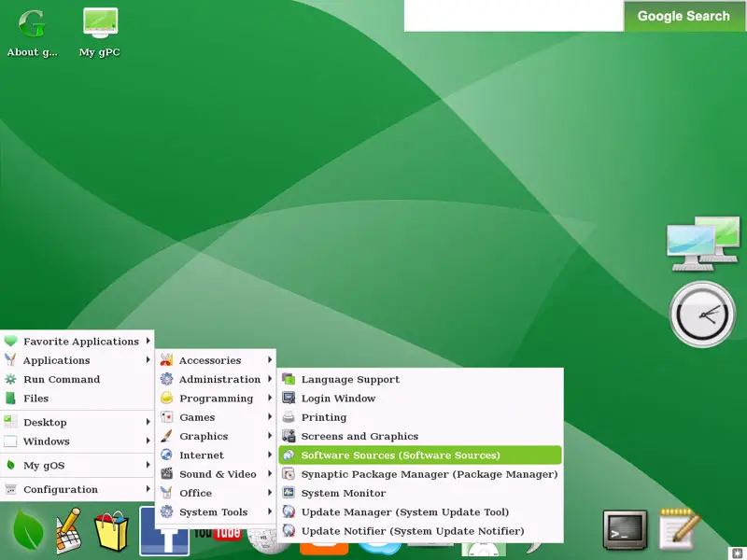Choose Screens and Graphics menu entry
Screen dimensions: 747x560
pyautogui.click(x=420, y=436)
